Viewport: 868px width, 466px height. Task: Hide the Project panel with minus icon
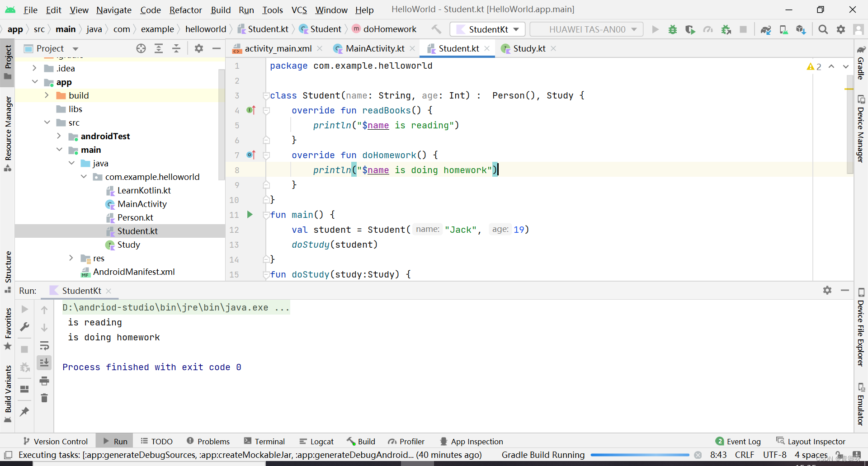217,48
